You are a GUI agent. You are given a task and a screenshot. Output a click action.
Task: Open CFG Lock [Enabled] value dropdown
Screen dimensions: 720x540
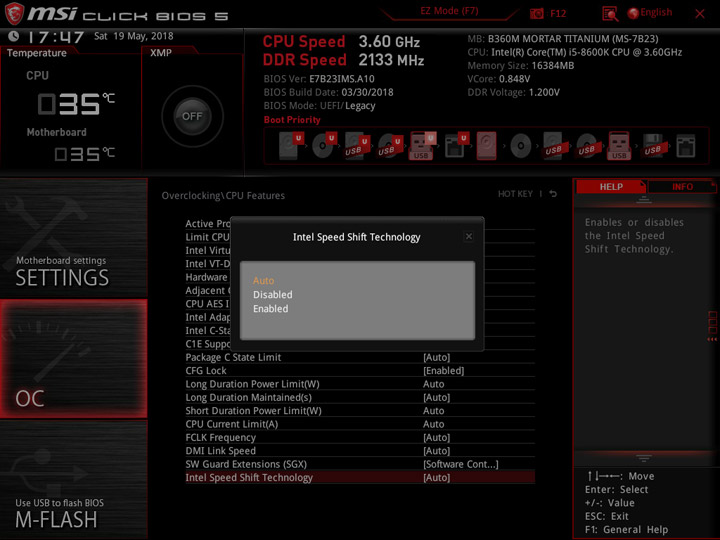[444, 371]
